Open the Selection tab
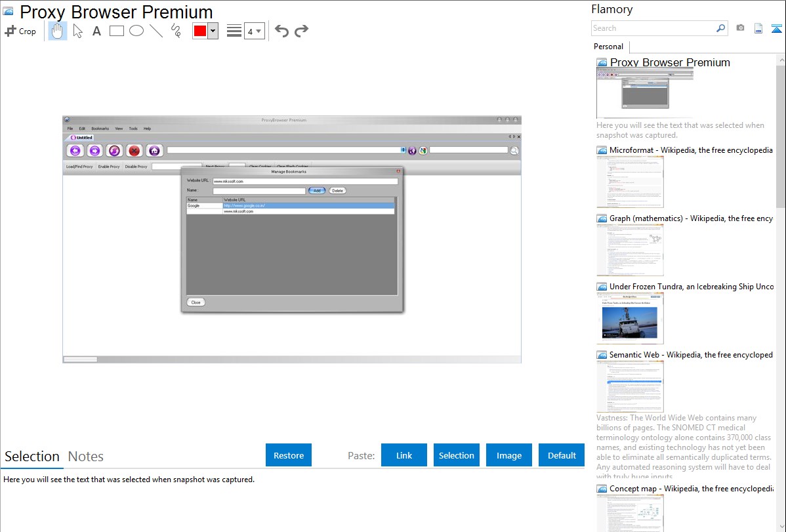 32,457
